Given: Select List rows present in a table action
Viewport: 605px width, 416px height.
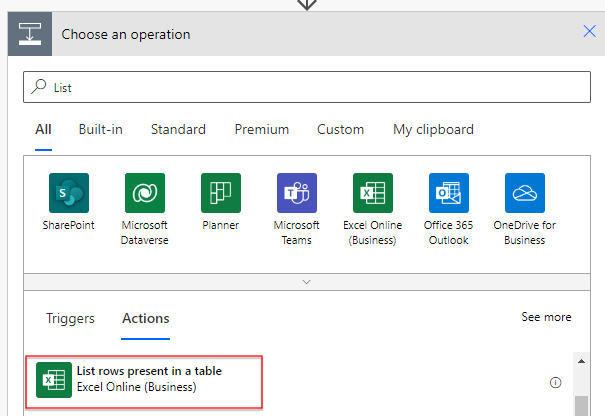Looking at the screenshot, I should point(144,382).
